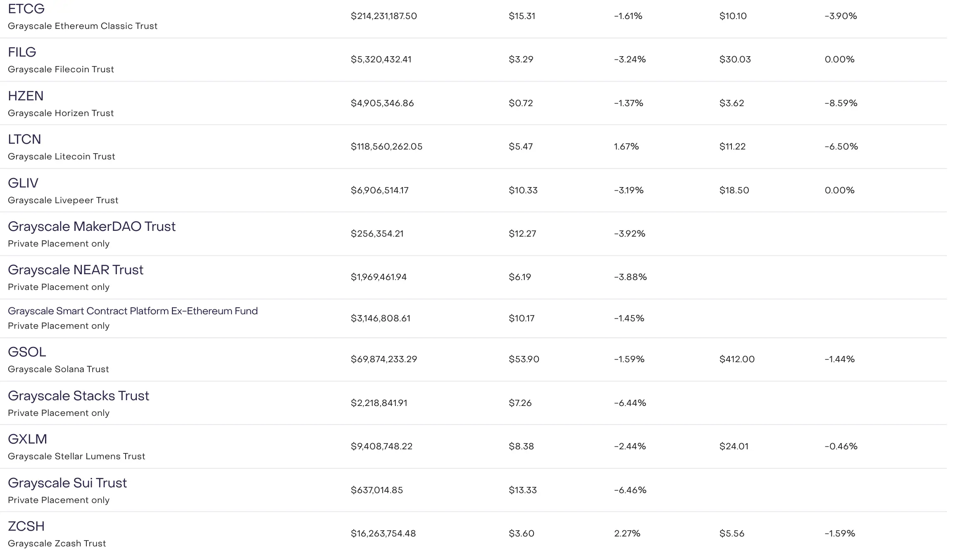The image size is (953, 560).
Task: Open the ETCG ticker link
Action: click(26, 9)
